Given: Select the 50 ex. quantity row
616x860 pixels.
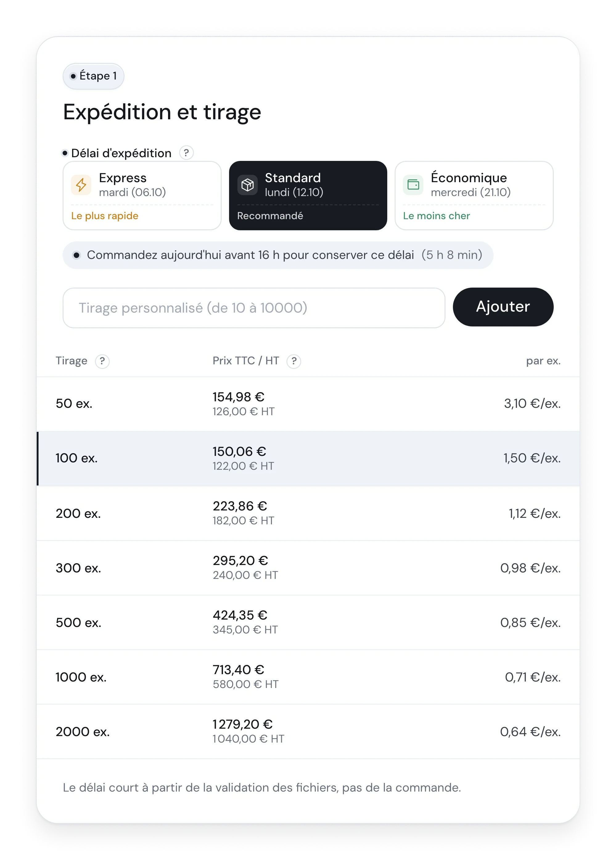Looking at the screenshot, I should [308, 404].
